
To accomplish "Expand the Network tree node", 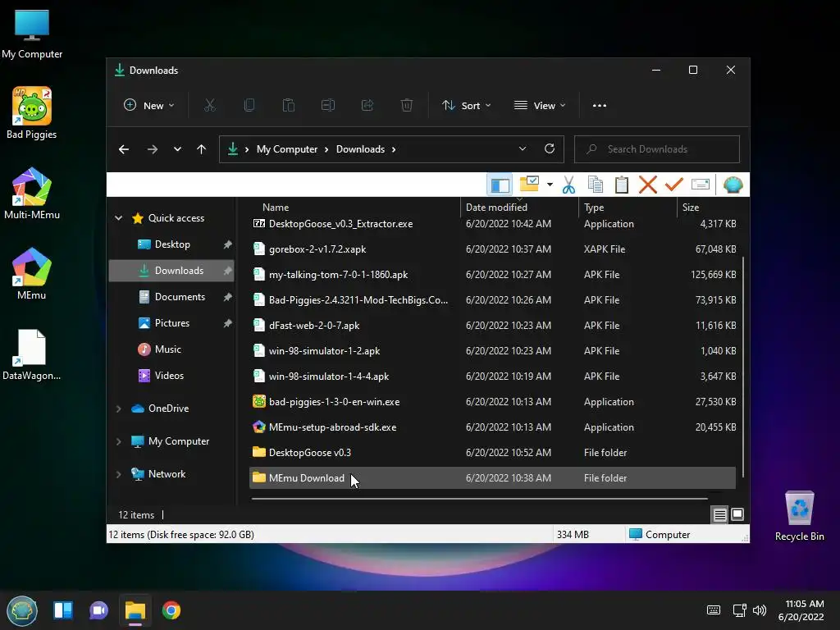I will (118, 474).
